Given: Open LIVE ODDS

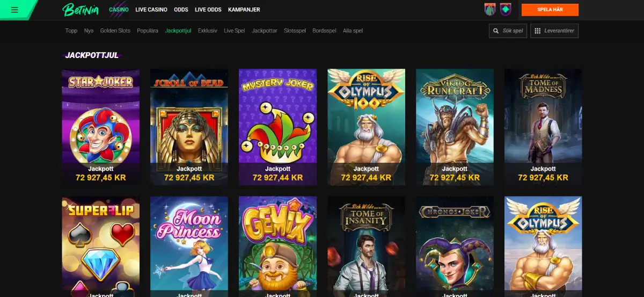Looking at the screenshot, I should click(x=208, y=10).
